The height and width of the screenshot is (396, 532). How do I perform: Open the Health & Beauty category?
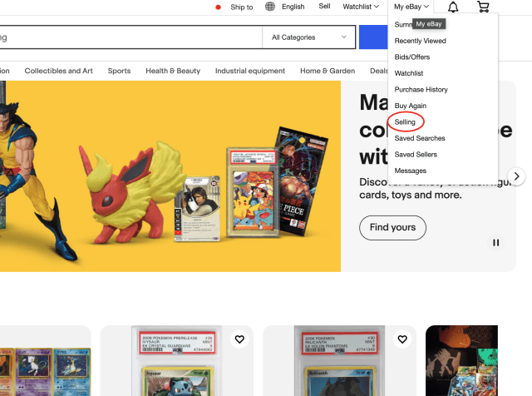click(173, 71)
